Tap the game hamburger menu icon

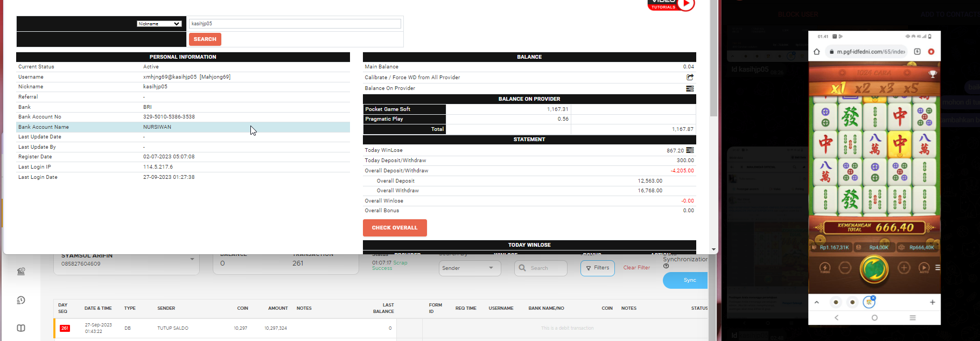pos(937,267)
